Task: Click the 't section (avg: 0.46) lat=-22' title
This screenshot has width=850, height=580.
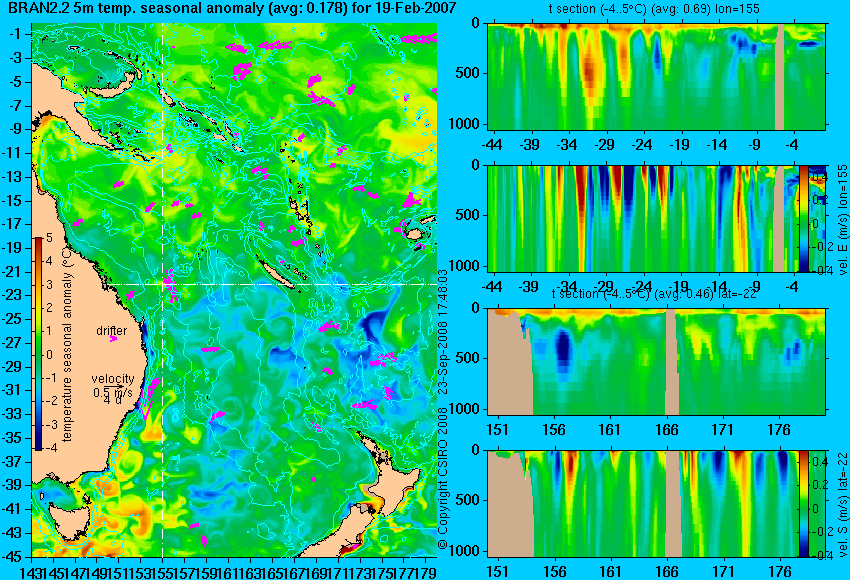Action: [x=654, y=294]
